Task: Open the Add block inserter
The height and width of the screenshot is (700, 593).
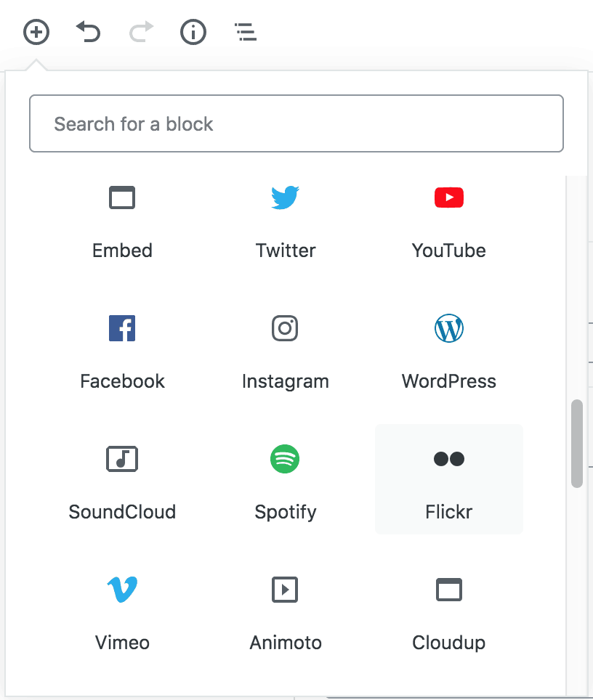Action: (36, 32)
